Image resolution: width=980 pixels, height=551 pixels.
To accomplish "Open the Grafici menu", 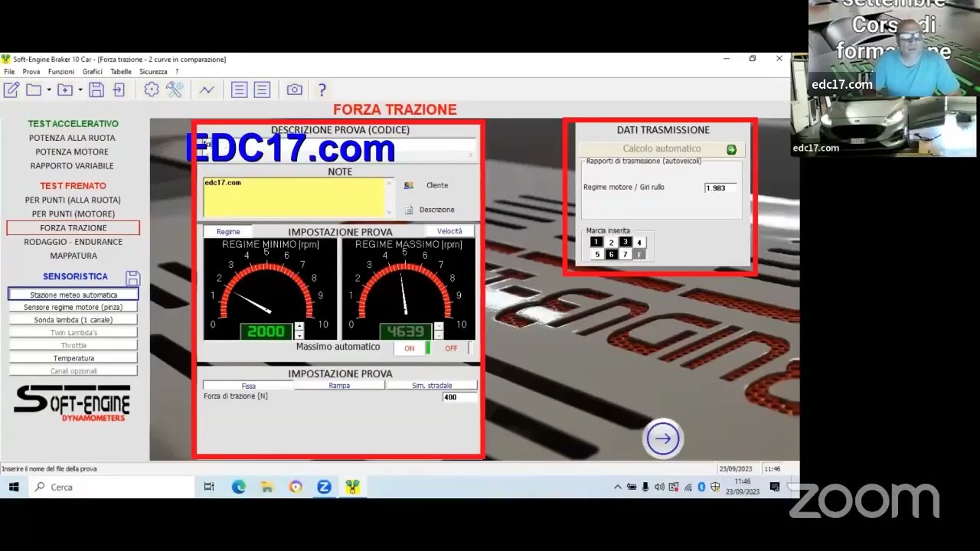I will 93,71.
